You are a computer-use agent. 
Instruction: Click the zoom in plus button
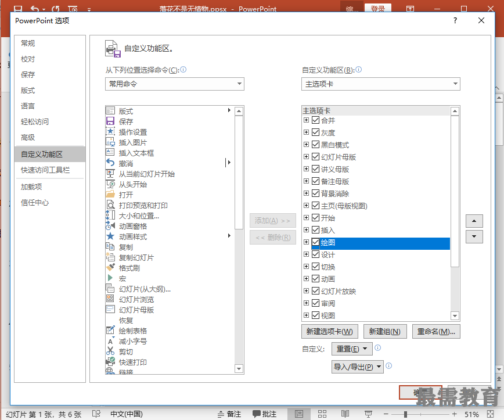pyautogui.click(x=454, y=414)
